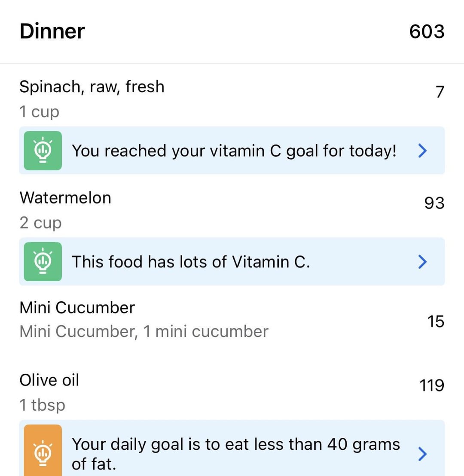Expand the vitamin C goal reached tip
The image size is (464, 476).
422,150
